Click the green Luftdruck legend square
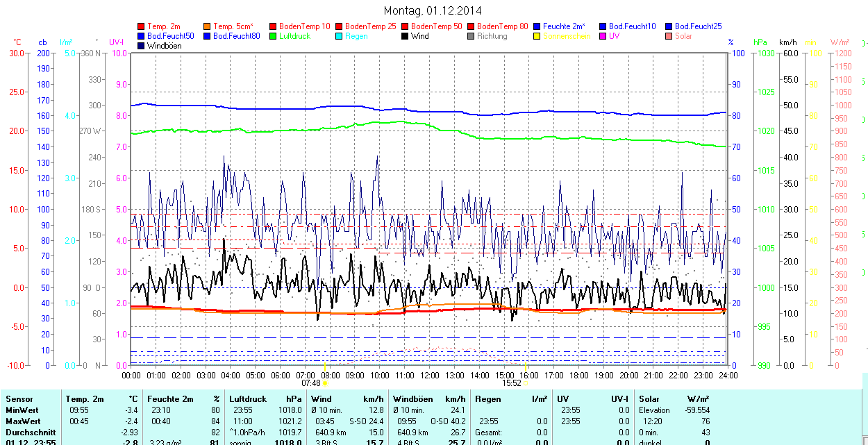Viewport: 868px width, 445px height. coord(274,36)
